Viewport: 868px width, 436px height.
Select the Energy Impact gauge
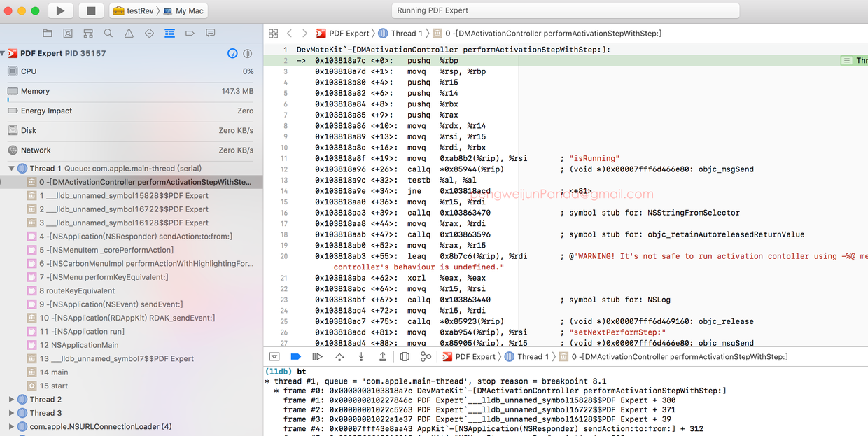131,111
